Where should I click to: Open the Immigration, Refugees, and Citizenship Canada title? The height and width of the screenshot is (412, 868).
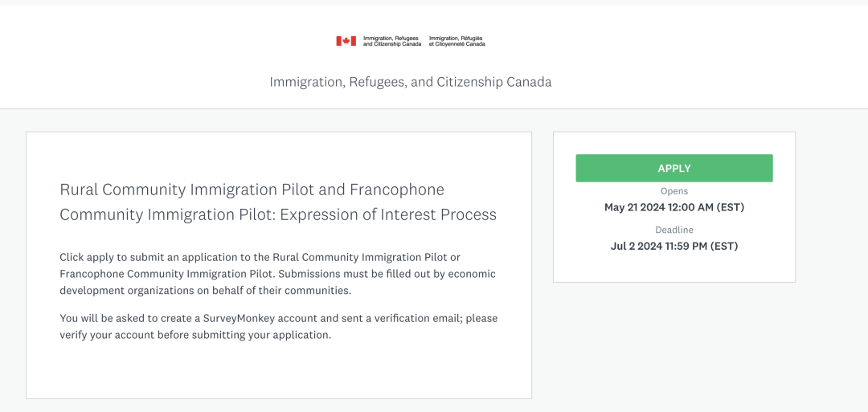point(410,83)
